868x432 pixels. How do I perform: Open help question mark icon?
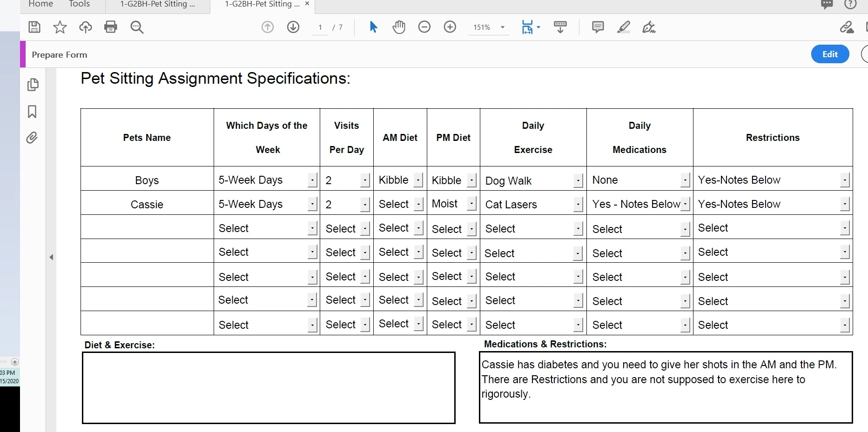click(x=850, y=4)
